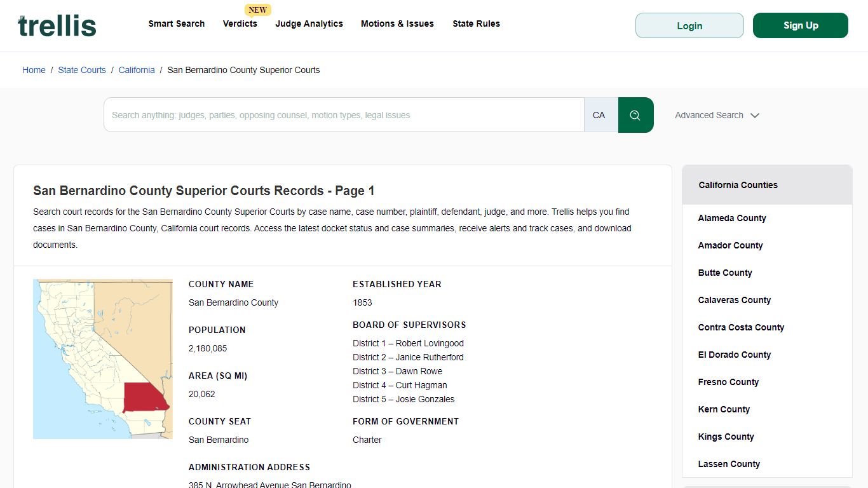The width and height of the screenshot is (868, 488).
Task: Click the Trellis logo
Action: (57, 25)
